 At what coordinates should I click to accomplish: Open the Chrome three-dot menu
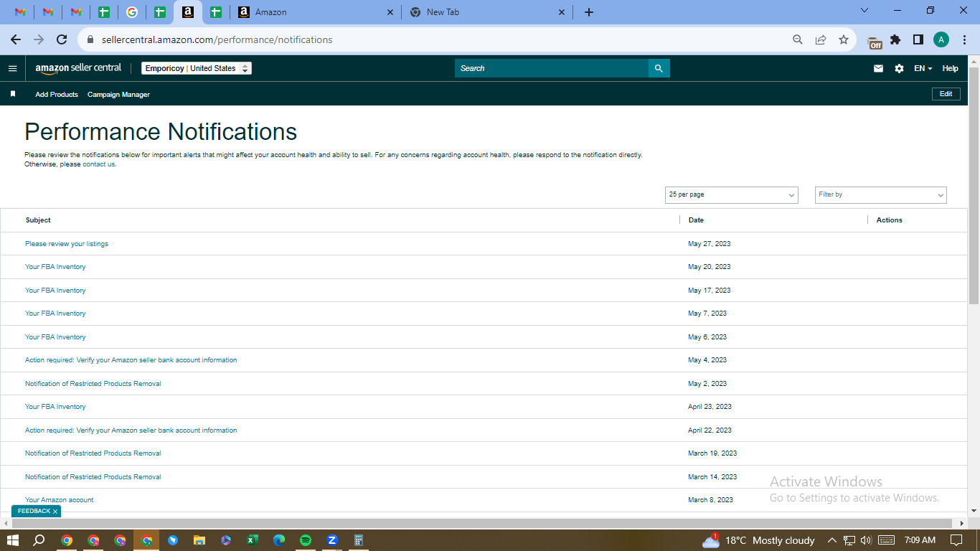[964, 39]
